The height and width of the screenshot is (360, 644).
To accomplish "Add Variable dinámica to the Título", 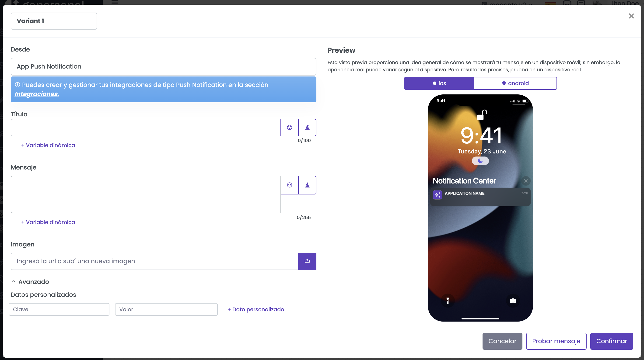I will point(48,145).
